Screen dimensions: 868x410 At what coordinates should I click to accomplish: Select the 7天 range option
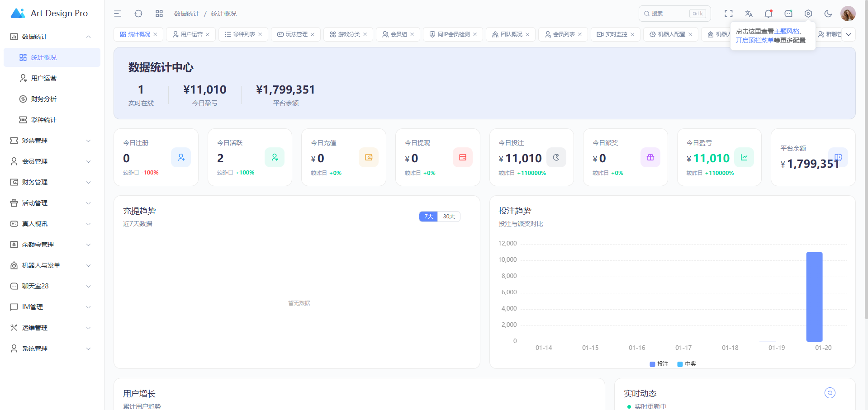[428, 217]
